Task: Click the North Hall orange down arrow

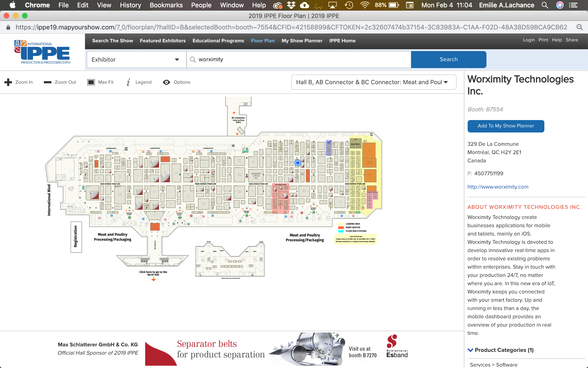Action: [153, 279]
